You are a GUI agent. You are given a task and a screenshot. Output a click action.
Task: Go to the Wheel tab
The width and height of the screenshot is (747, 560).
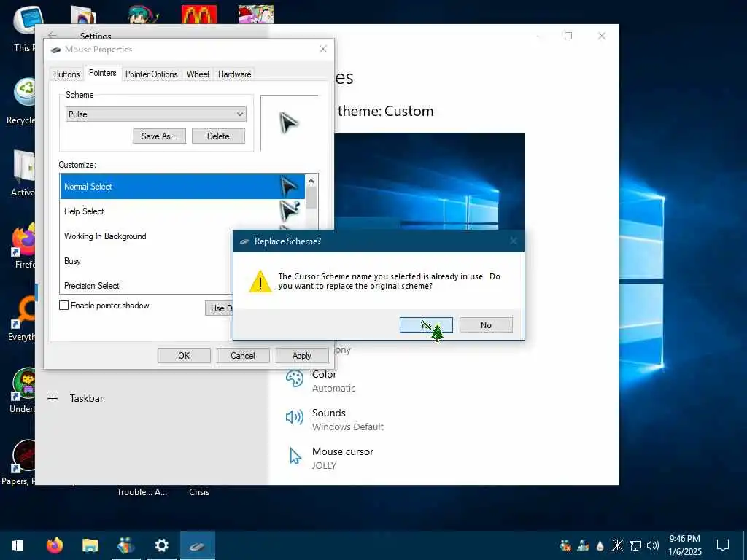tap(198, 74)
